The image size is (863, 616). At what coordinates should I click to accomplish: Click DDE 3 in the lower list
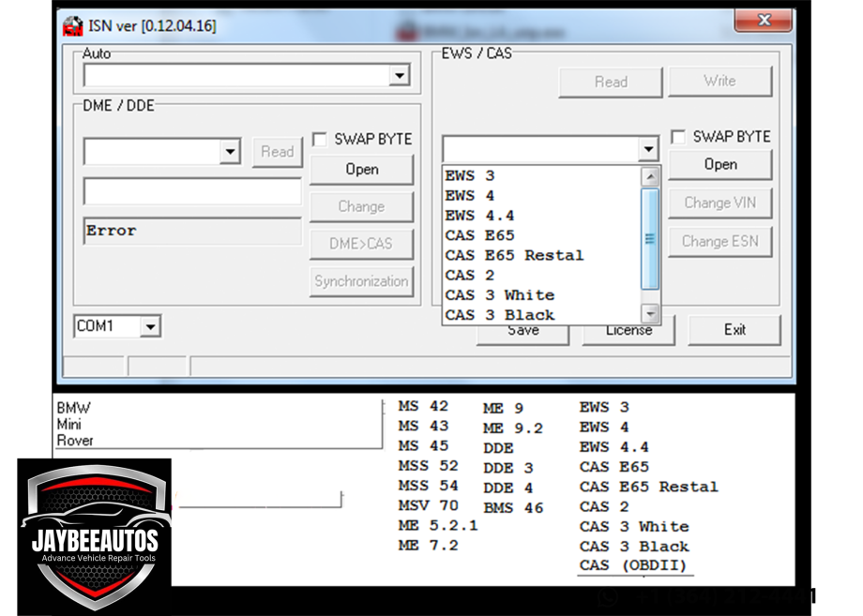point(508,468)
